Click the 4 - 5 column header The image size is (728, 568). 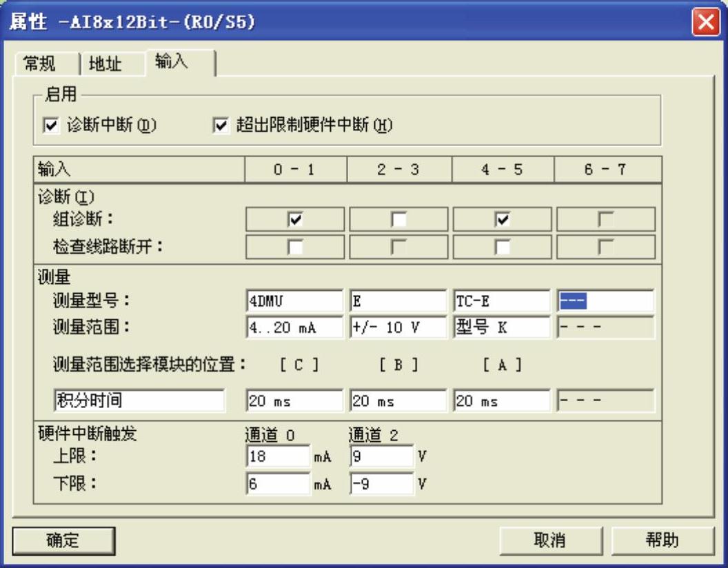coord(503,170)
